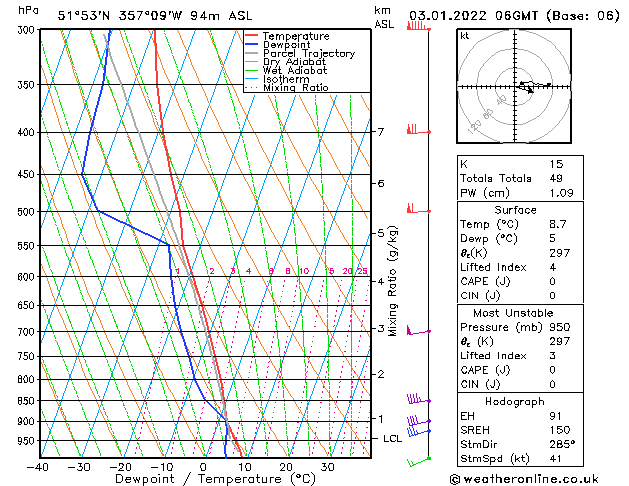Click the LCL level marker
This screenshot has height=486, width=629.
(393, 439)
